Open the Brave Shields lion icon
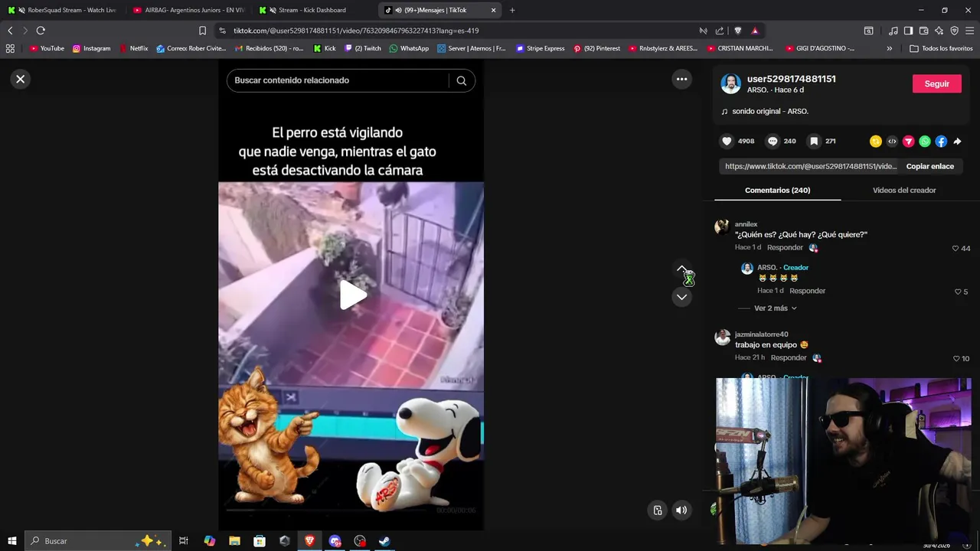 (737, 31)
